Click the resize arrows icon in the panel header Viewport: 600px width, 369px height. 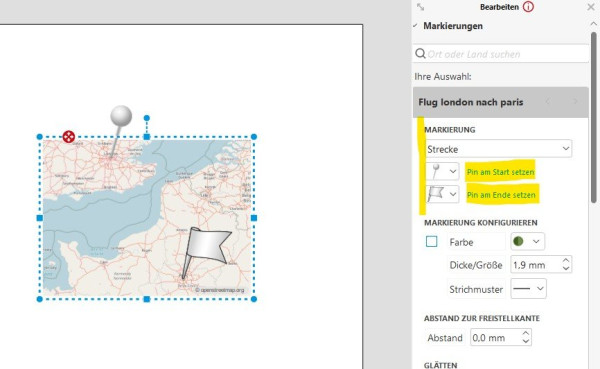point(421,7)
